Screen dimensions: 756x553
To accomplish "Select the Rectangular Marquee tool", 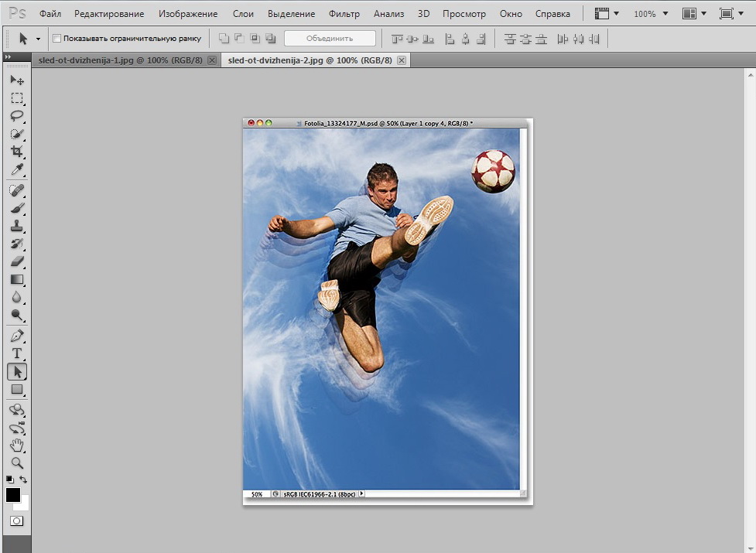I will pyautogui.click(x=17, y=98).
